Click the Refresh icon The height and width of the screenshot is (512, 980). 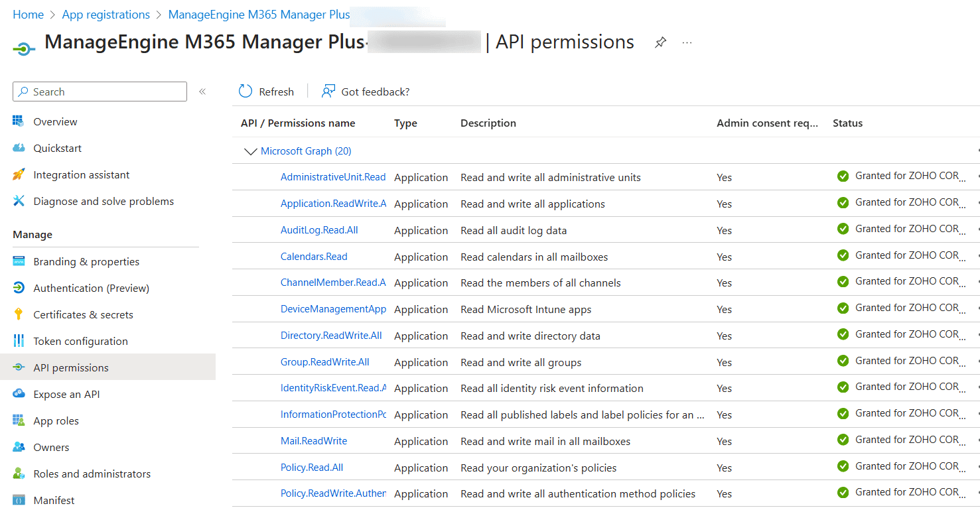pyautogui.click(x=245, y=92)
